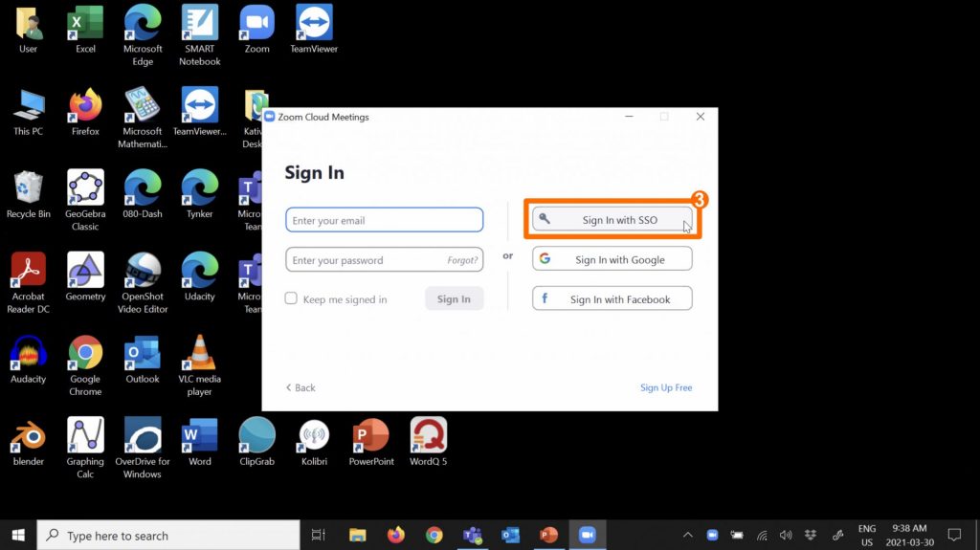Select the blender desktop shortcut
Viewport: 980px width, 550px height.
[28, 438]
